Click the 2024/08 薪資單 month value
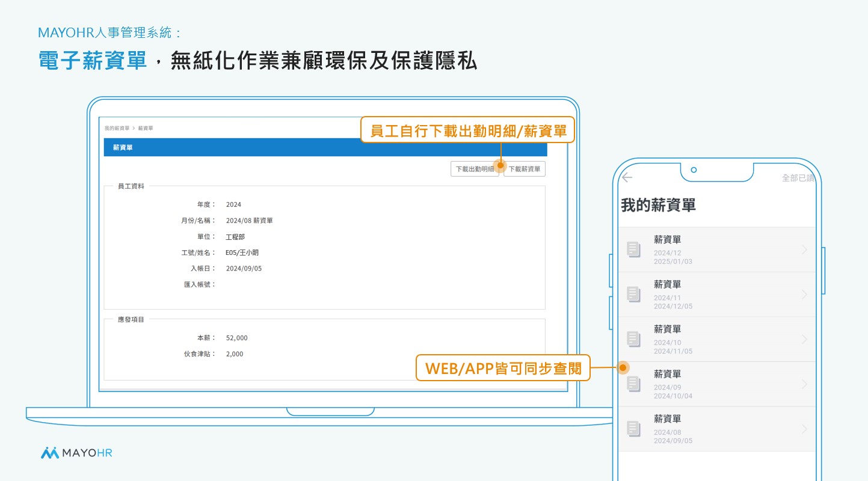This screenshot has height=481, width=868. (x=250, y=221)
